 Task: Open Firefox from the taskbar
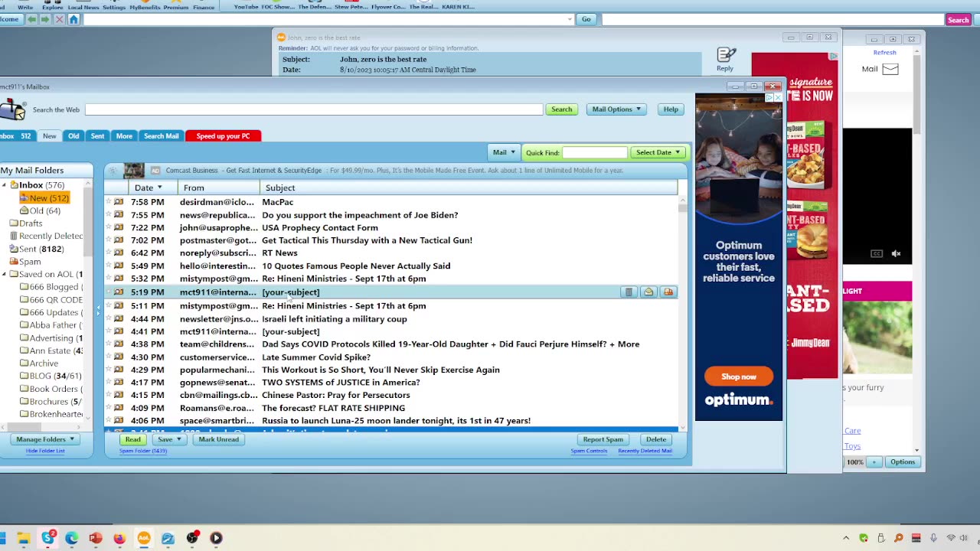pyautogui.click(x=119, y=538)
